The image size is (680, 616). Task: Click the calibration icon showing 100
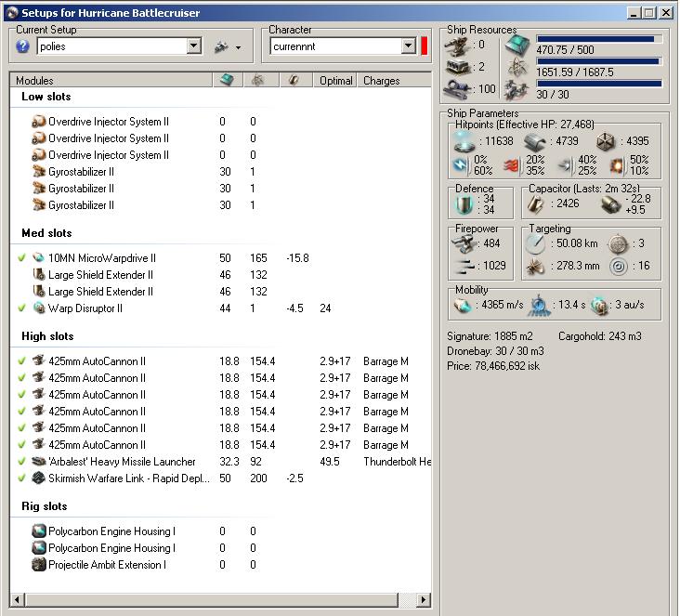pyautogui.click(x=458, y=89)
